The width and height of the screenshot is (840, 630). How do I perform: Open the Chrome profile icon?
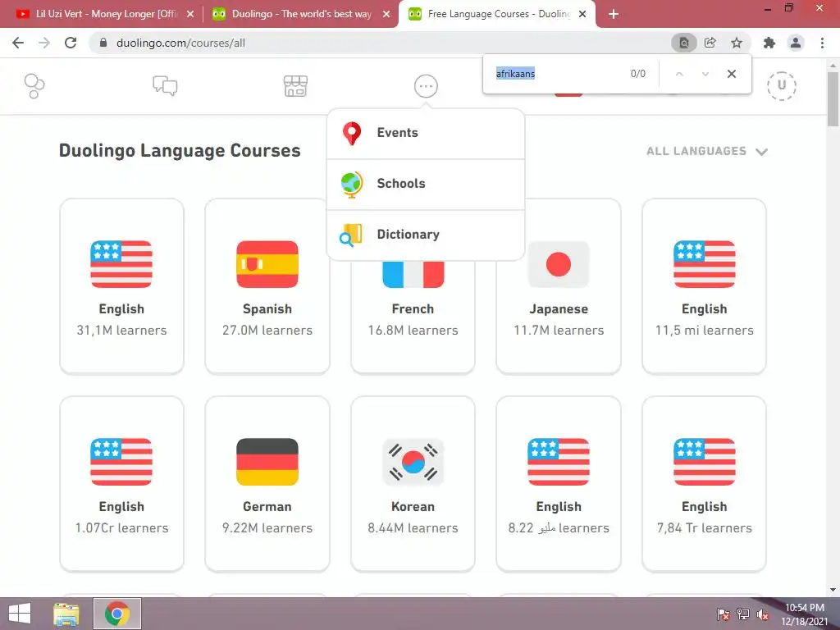coord(796,43)
